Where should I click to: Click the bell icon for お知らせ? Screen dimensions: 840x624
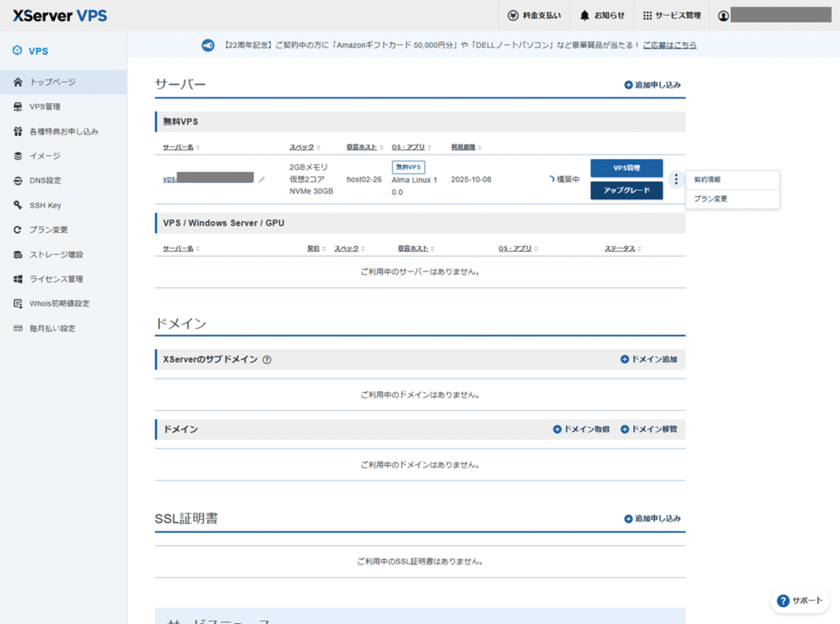point(585,16)
